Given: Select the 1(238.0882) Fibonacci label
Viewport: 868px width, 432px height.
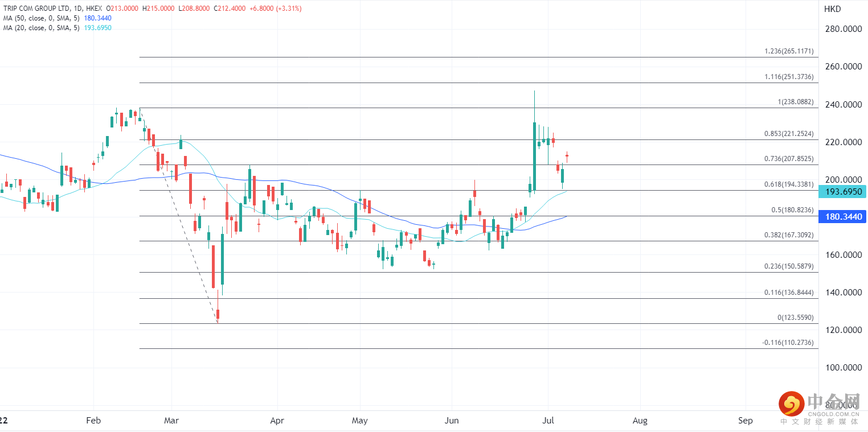Looking at the screenshot, I should [796, 102].
